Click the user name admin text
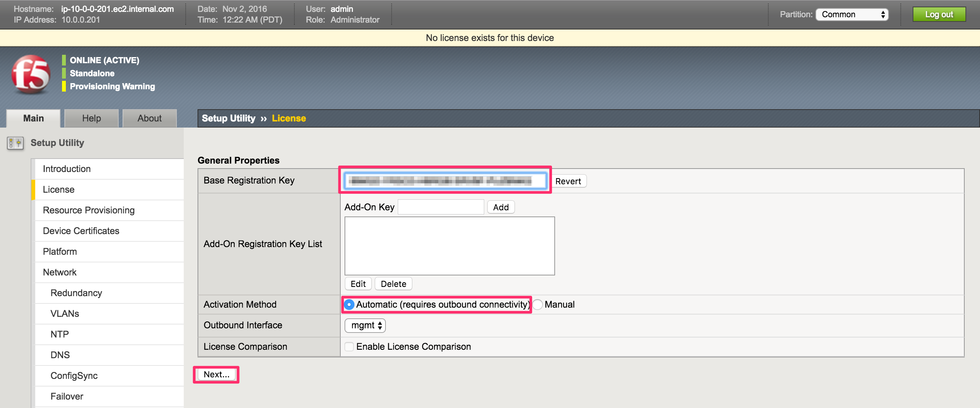Screen dimensions: 980x408 point(342,9)
